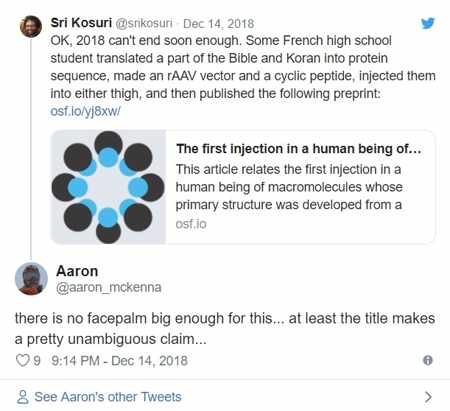
Task: Open the tweet info circle icon
Action: [x=428, y=360]
